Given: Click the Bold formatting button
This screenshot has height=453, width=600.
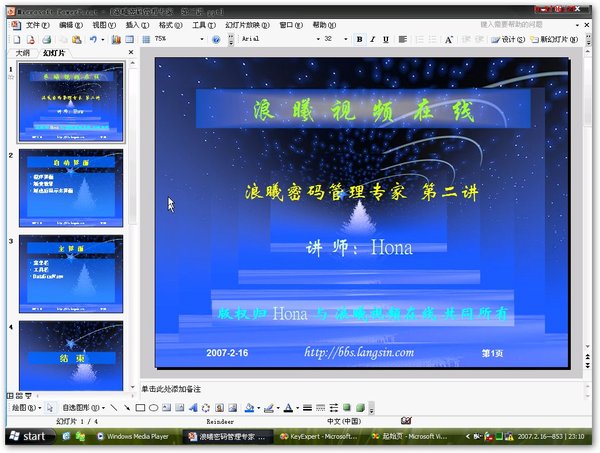Looking at the screenshot, I should [359, 39].
